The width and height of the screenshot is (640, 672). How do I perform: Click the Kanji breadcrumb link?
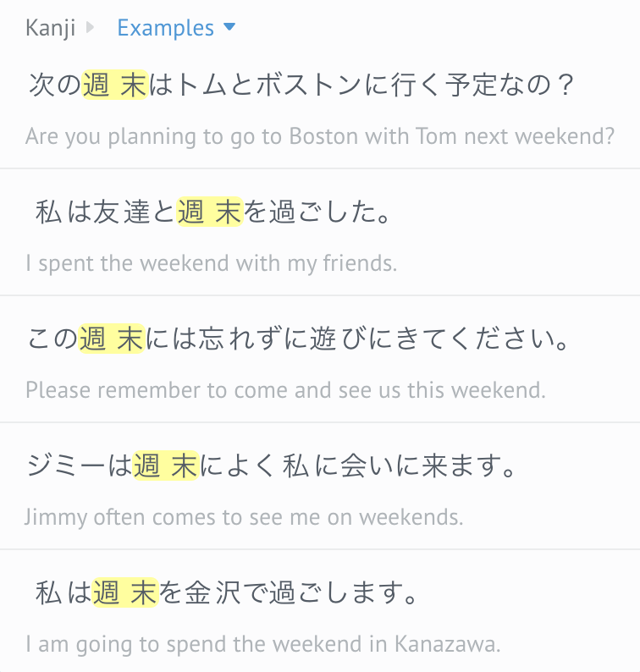(x=50, y=28)
